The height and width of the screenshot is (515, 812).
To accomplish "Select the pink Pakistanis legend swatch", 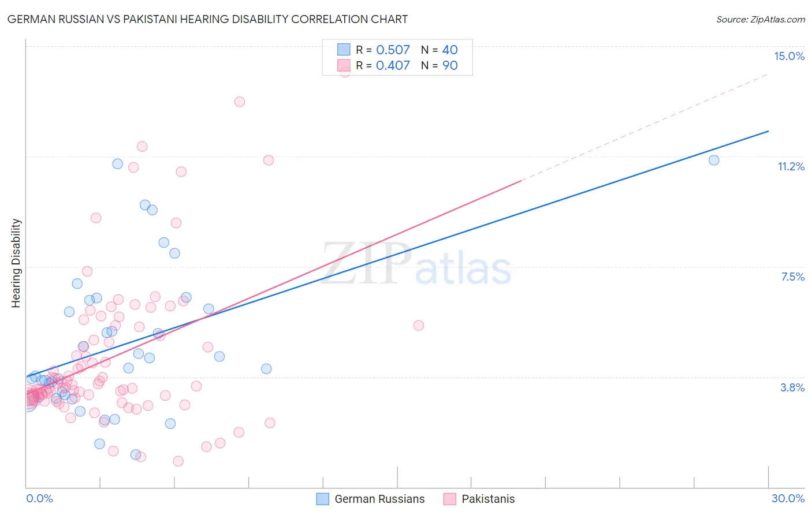I will [450, 499].
